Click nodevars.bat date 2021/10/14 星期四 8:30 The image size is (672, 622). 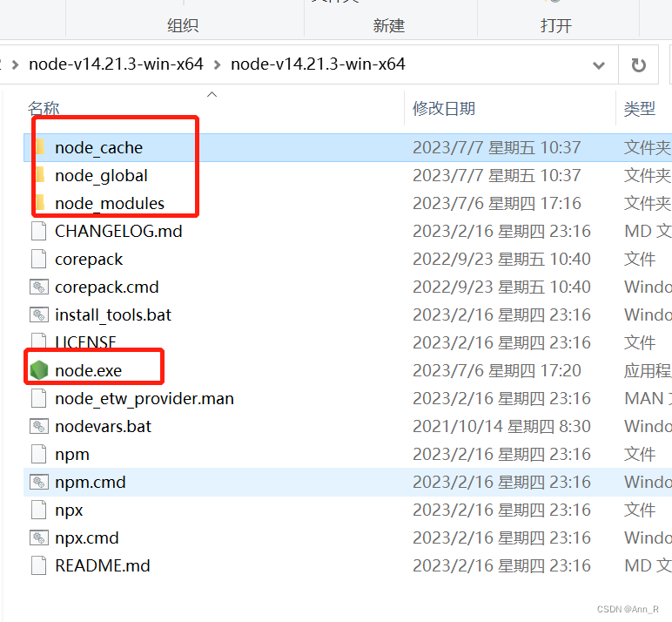[x=501, y=426]
